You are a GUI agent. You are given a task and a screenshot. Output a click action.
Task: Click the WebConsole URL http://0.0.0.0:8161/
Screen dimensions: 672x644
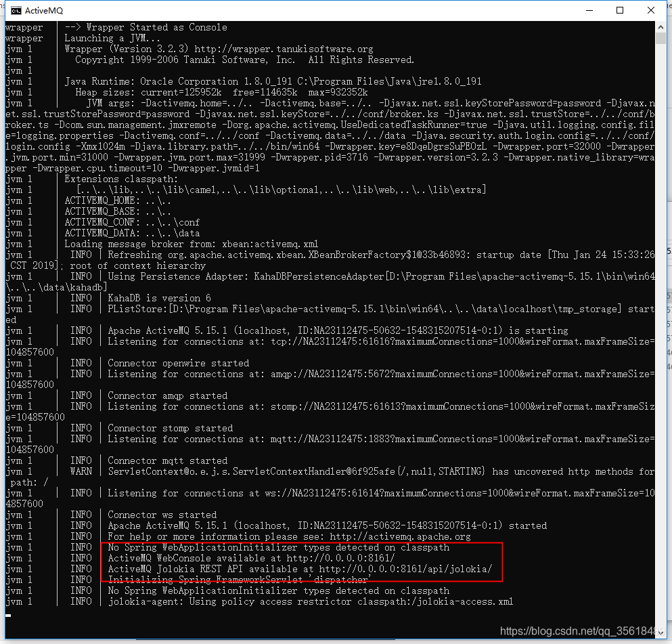tap(340, 558)
